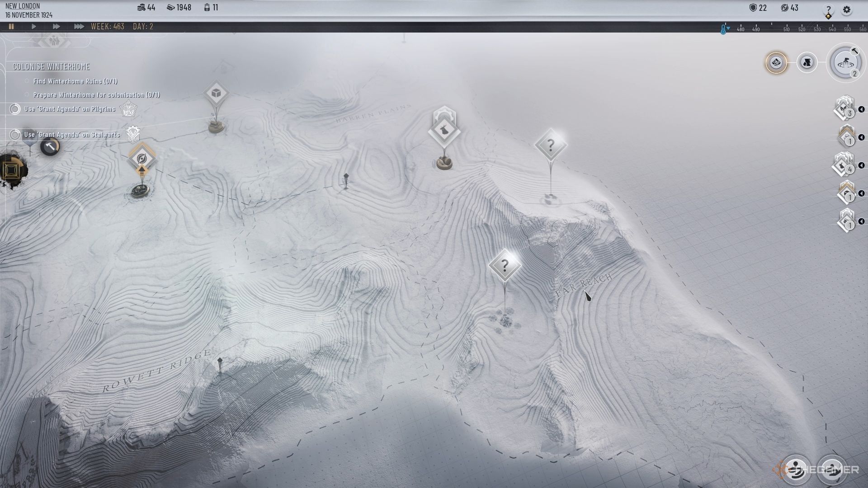The width and height of the screenshot is (868, 488).
Task: Click the heatstamps icon showing 1948
Action: click(171, 8)
